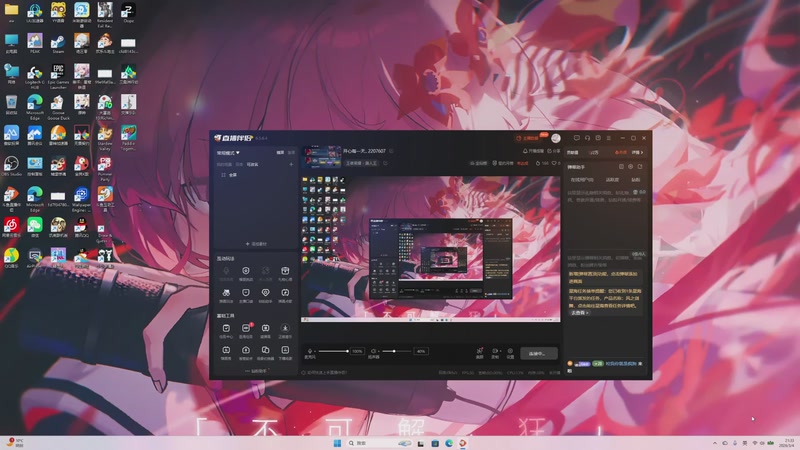This screenshot has width=800, height=450.
Task: Click the speaker 40% value field
Action: click(x=421, y=351)
